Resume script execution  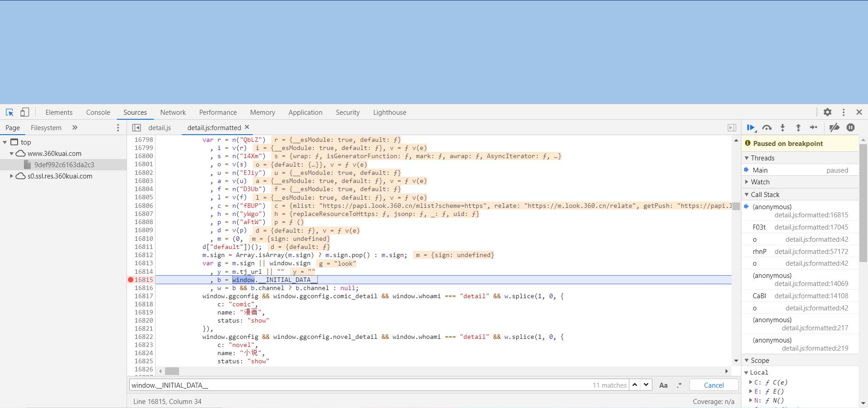pos(751,128)
